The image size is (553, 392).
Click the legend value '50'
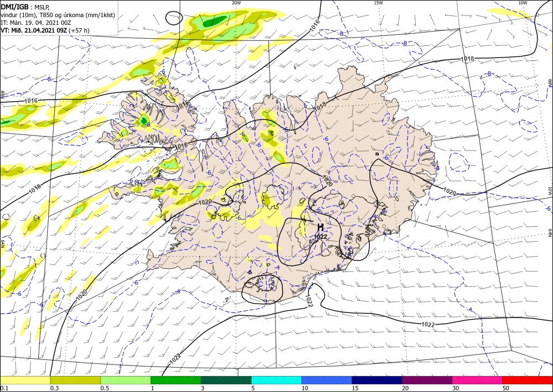[x=506, y=388]
